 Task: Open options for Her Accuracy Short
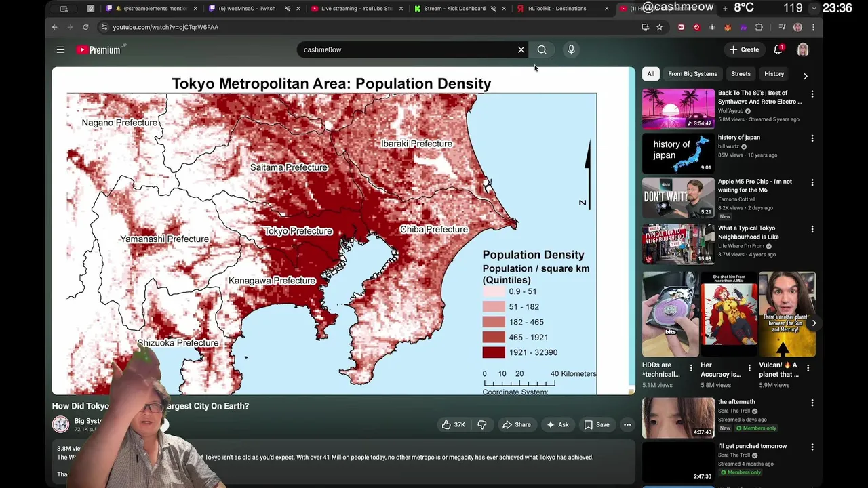click(749, 368)
